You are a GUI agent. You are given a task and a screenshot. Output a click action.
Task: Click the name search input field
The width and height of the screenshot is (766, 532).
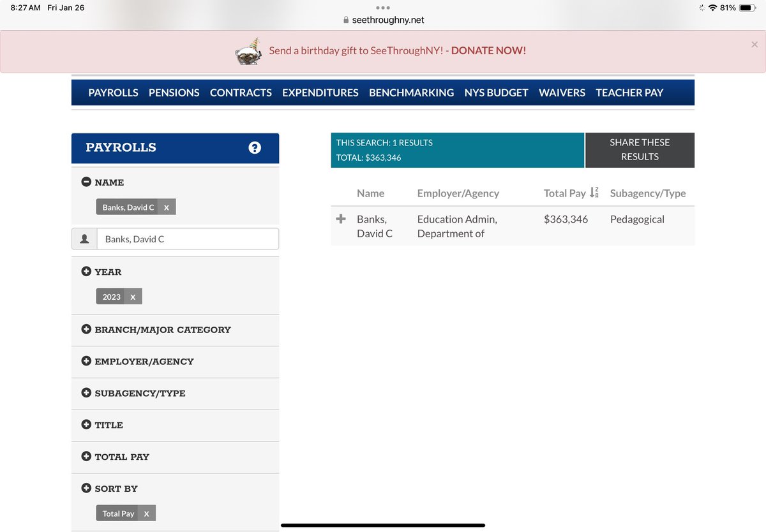[x=188, y=239]
